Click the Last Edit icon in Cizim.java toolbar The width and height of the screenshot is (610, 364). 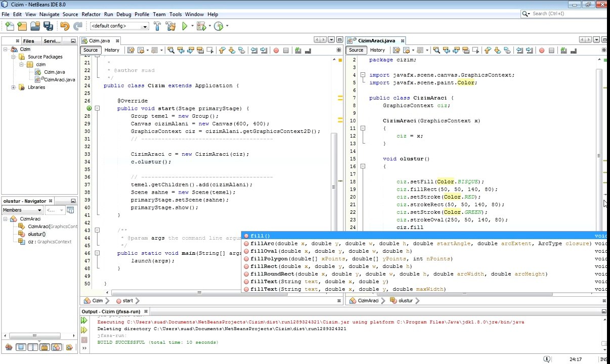point(130,50)
